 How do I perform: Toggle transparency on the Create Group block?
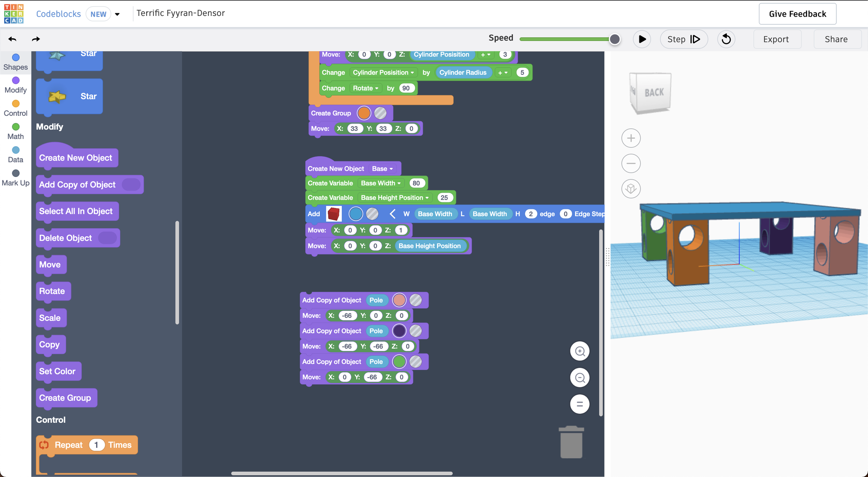380,113
